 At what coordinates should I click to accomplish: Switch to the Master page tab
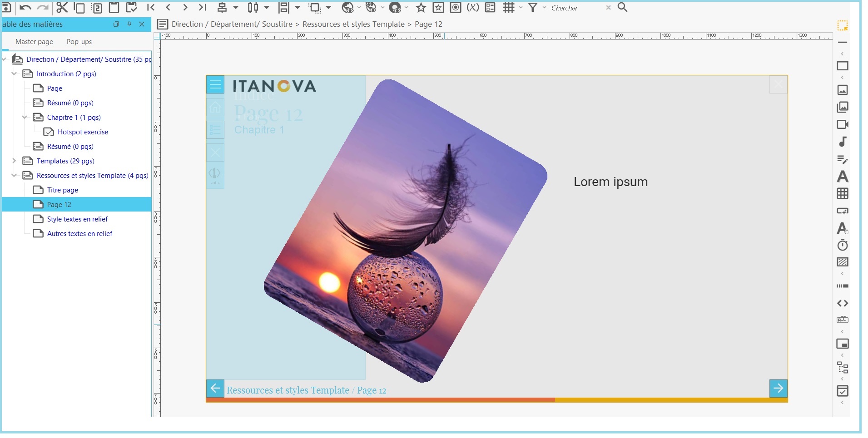tap(34, 42)
